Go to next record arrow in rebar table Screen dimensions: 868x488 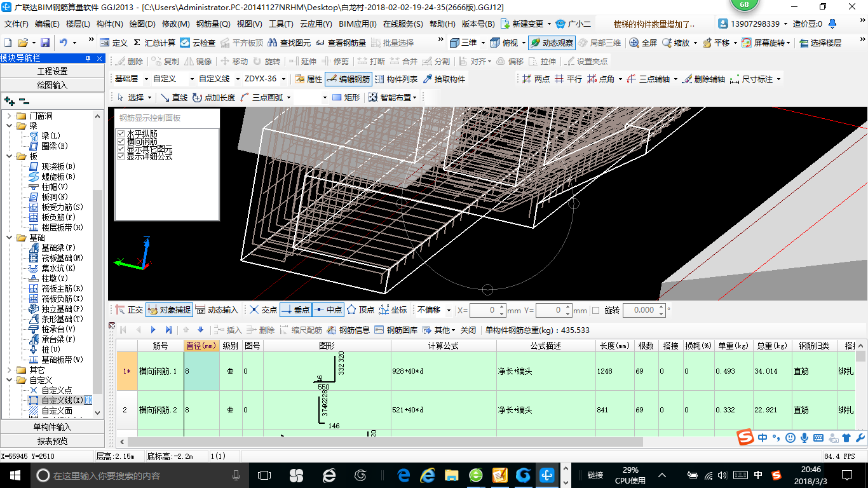(153, 330)
